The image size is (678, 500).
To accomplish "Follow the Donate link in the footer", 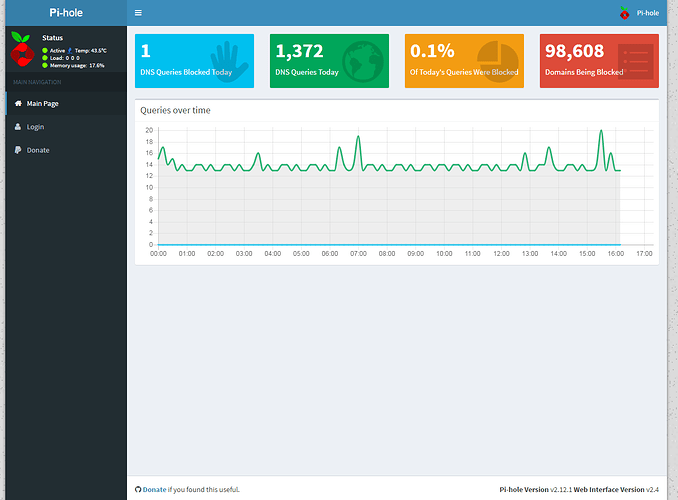I will [154, 490].
